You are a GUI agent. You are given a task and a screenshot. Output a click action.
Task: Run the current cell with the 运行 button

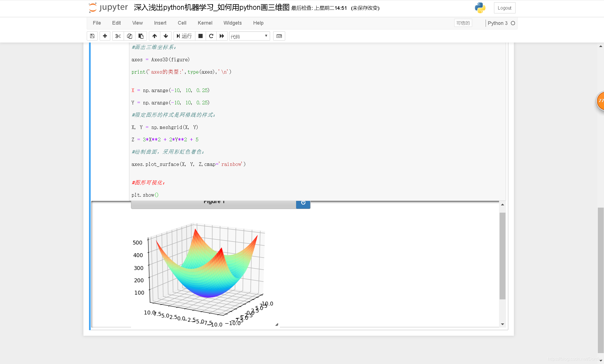184,36
